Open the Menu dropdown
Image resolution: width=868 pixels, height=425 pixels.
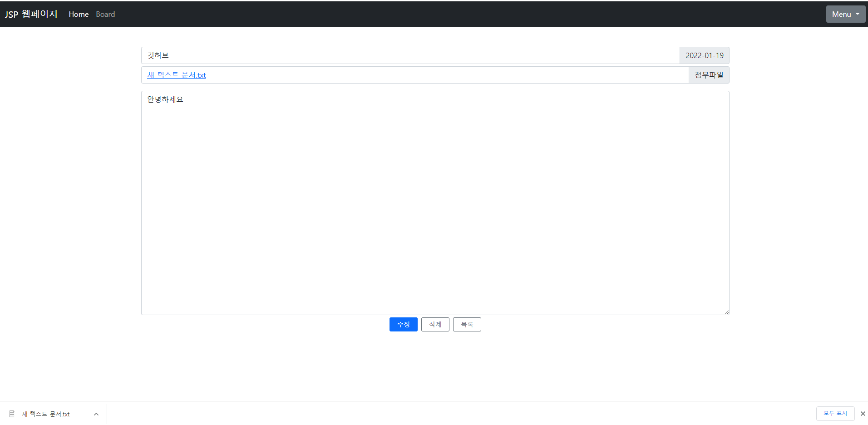coord(844,14)
